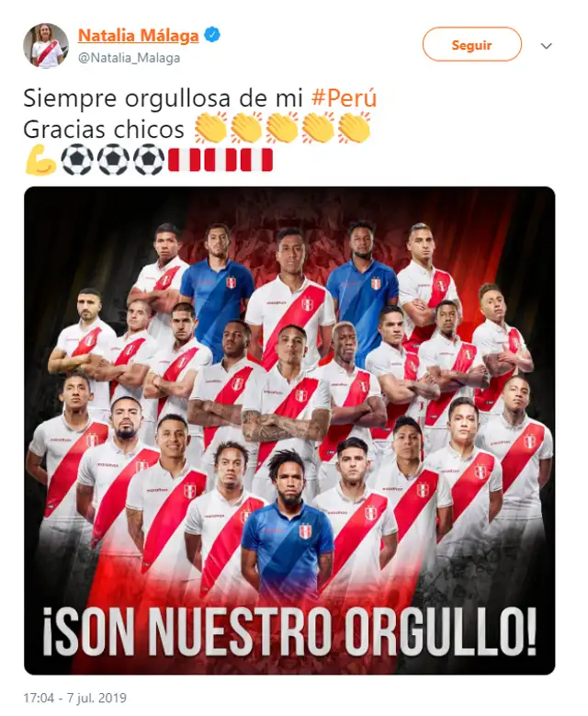Open Natalia Málaga's profile name link
Viewport: 588px width, 716px height.
coord(139,35)
